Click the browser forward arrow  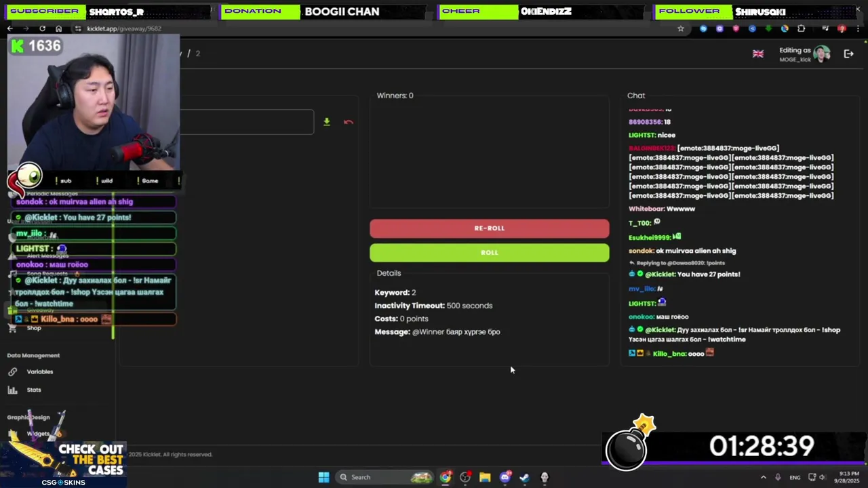coord(26,28)
